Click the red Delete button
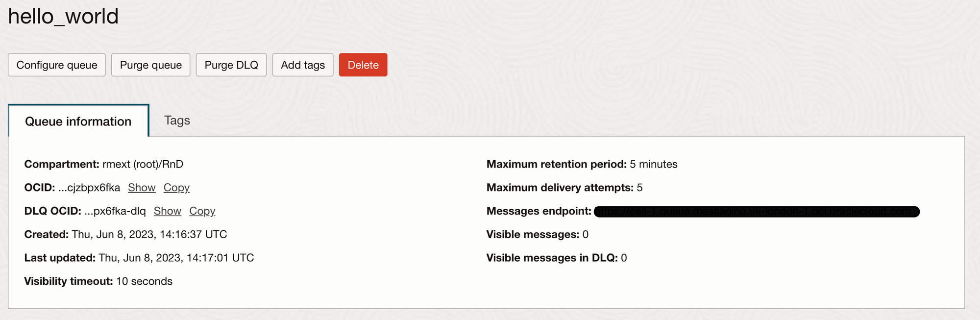Screen dimensions: 980x320 click(x=363, y=65)
